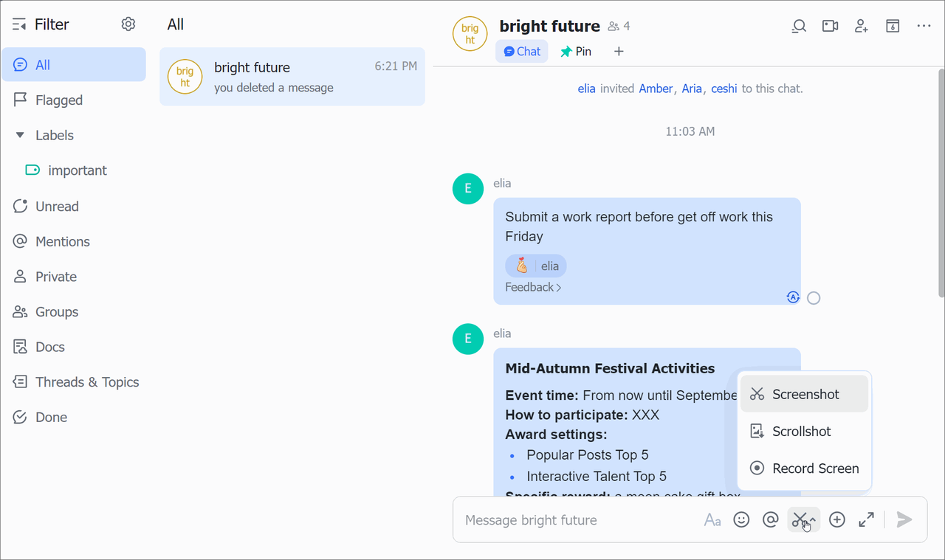Open the more options ellipsis menu
Screen dimensions: 945x560
point(924,26)
